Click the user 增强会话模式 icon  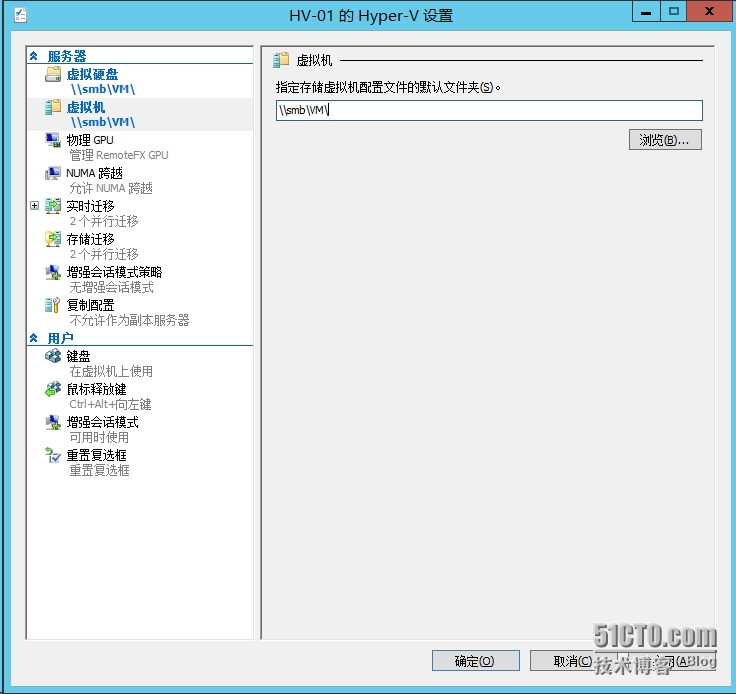(x=53, y=422)
